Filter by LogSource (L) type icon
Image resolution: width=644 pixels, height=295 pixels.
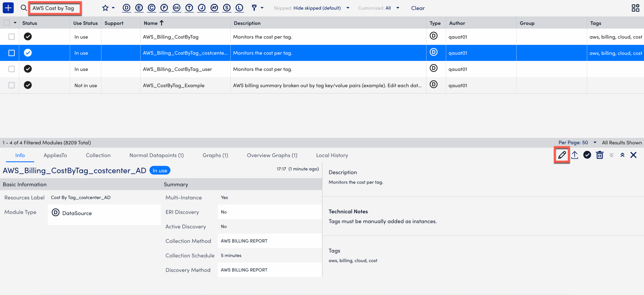tap(239, 8)
